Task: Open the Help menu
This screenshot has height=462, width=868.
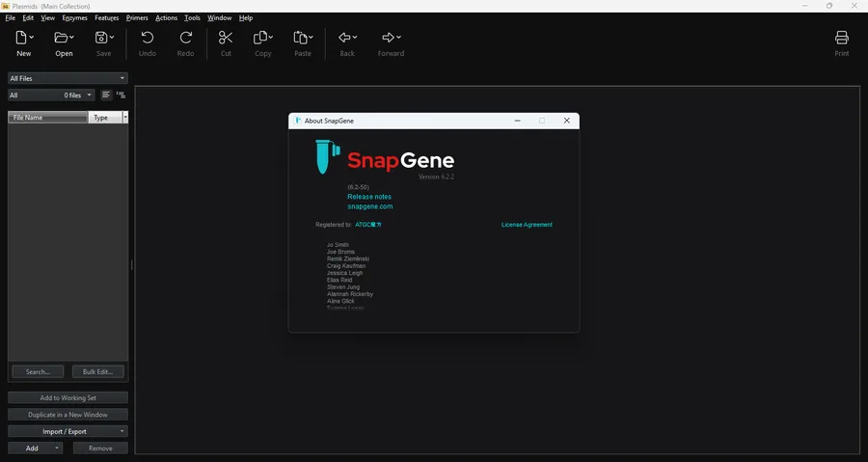Action: (246, 17)
